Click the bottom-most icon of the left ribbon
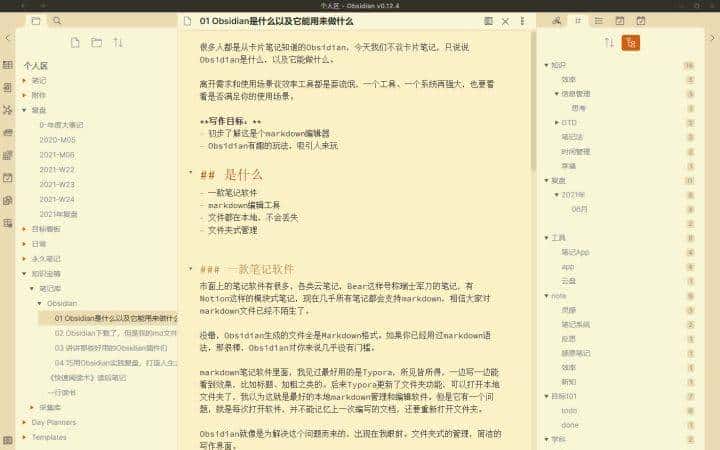The image size is (720, 450). click(7, 440)
